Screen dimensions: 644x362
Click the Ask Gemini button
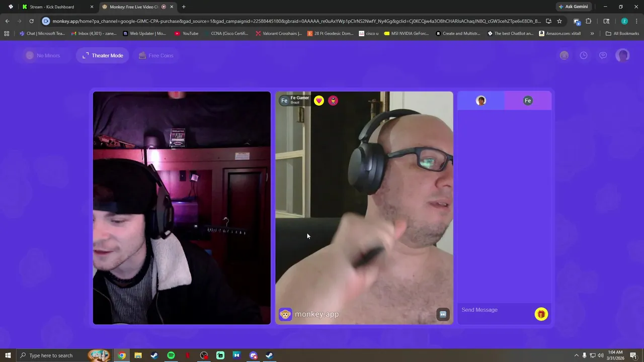click(573, 7)
